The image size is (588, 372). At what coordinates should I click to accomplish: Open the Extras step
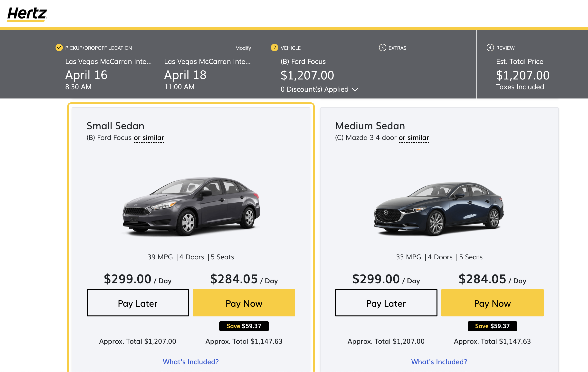pyautogui.click(x=397, y=48)
